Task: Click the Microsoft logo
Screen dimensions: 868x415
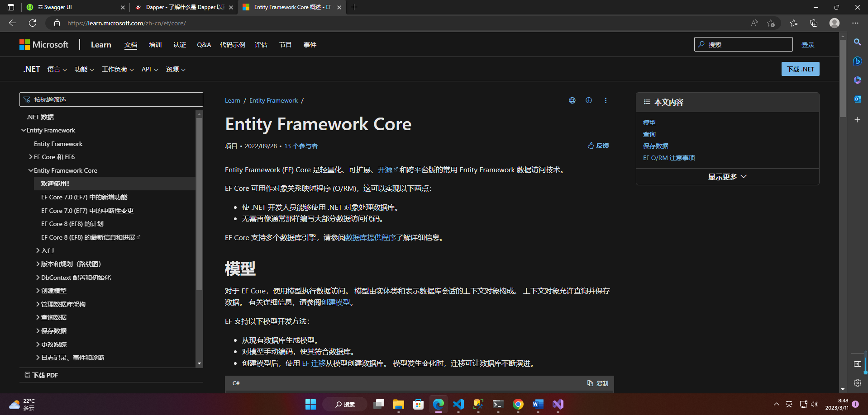Action: [44, 44]
